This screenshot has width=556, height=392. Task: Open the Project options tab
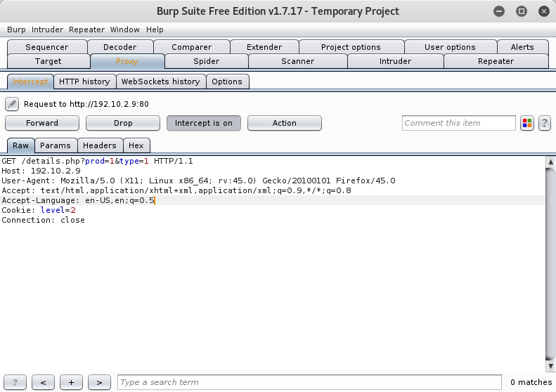(x=351, y=47)
